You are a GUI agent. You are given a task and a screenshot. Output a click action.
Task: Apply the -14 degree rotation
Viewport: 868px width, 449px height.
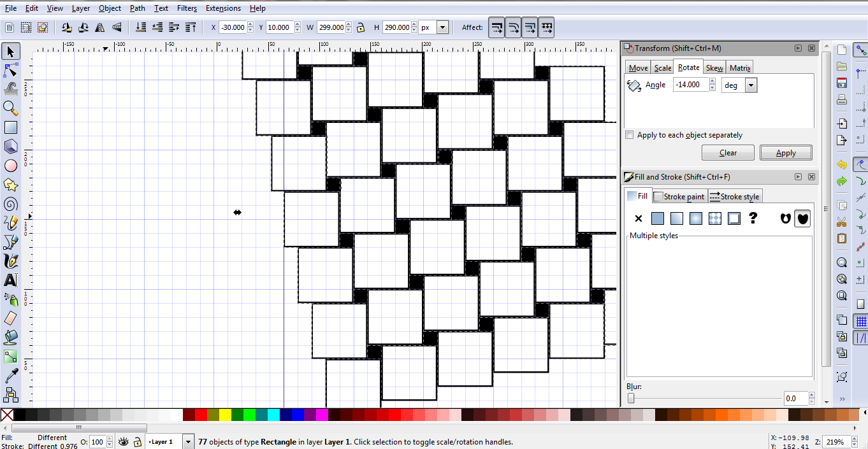point(786,152)
